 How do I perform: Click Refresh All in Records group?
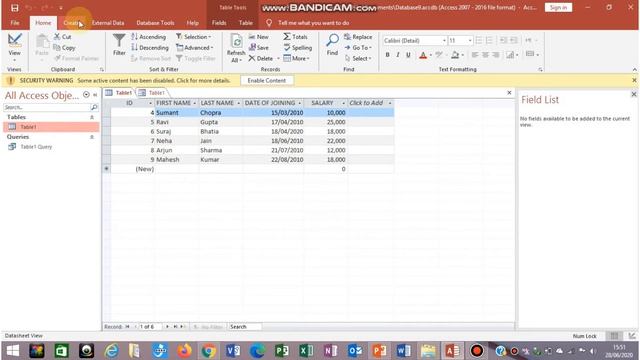[236, 48]
